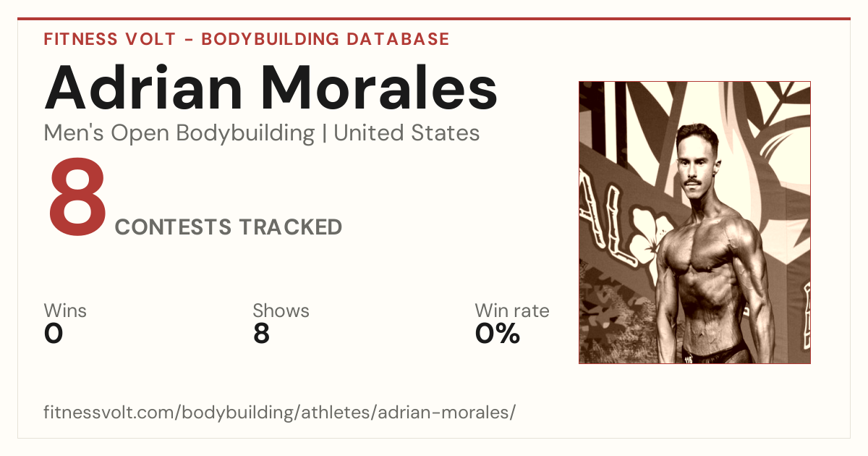
Task: Click the "United States" country text
Action: pos(407,133)
